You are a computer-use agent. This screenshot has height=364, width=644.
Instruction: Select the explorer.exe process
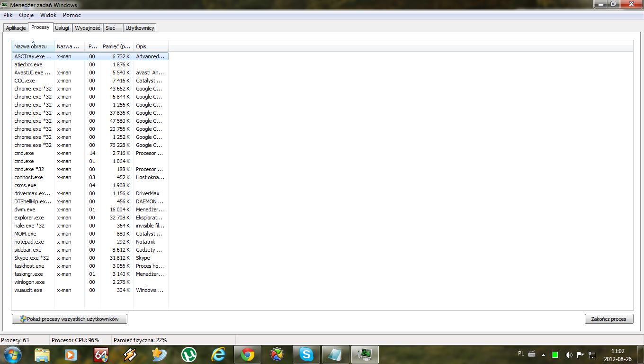click(x=90, y=218)
